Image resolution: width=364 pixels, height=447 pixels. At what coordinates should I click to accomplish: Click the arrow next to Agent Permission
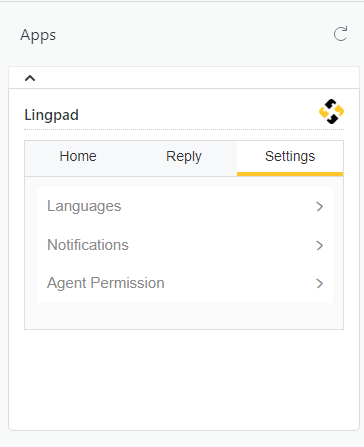click(x=320, y=284)
